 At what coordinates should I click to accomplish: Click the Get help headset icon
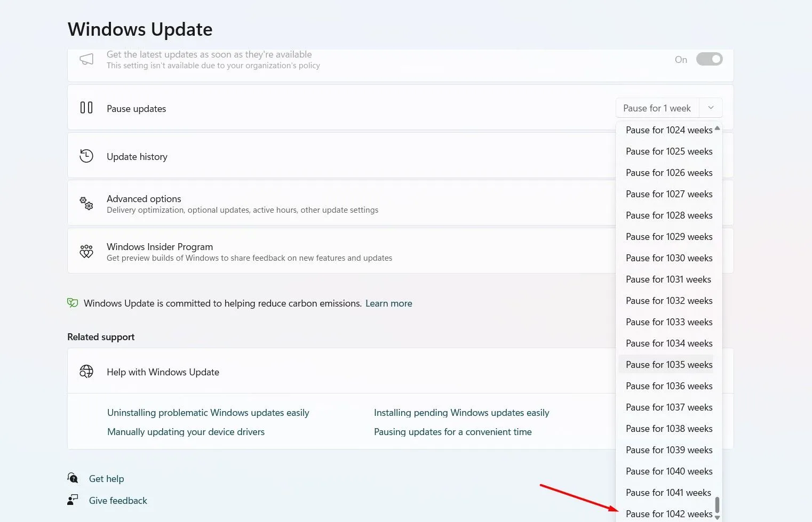pyautogui.click(x=73, y=478)
